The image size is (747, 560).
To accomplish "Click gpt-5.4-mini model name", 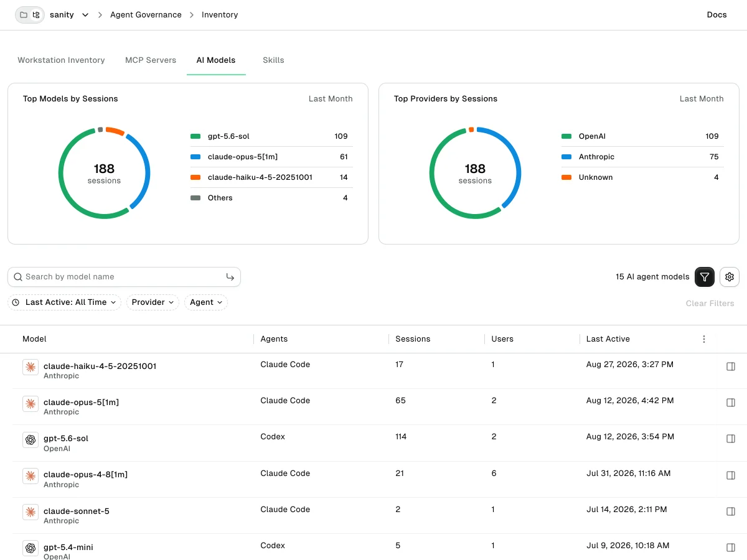I will tap(68, 547).
